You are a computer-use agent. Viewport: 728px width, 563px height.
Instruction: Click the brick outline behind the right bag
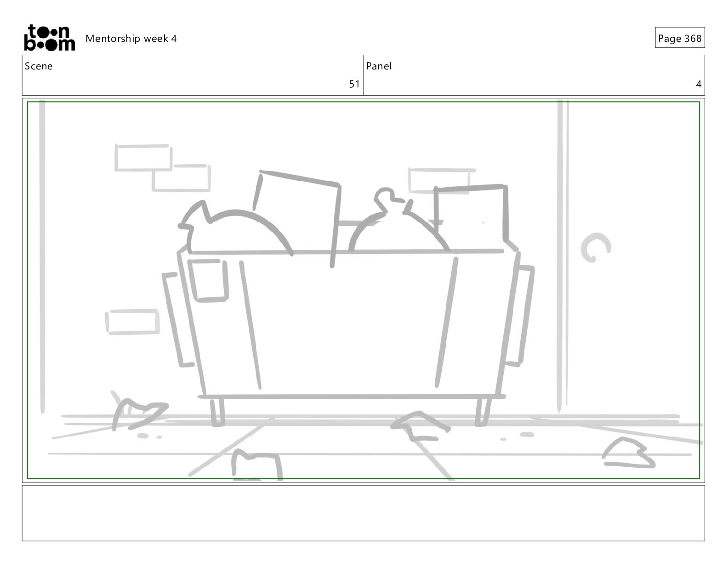439,180
